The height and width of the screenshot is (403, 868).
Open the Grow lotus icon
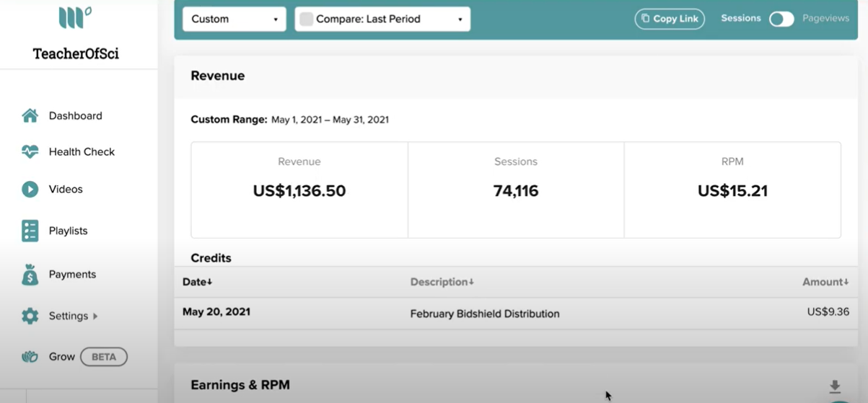point(30,357)
